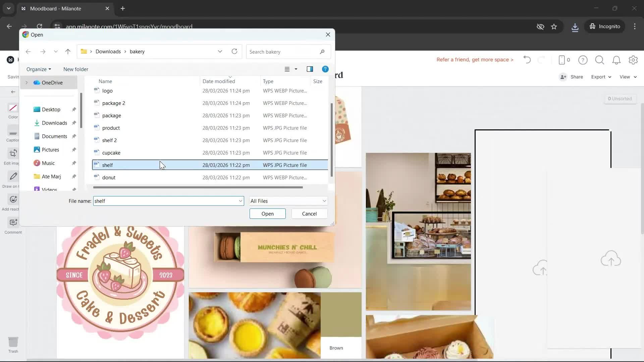Viewport: 644px width, 362px height.
Task: Toggle the preview pane button
Action: [x=310, y=69]
